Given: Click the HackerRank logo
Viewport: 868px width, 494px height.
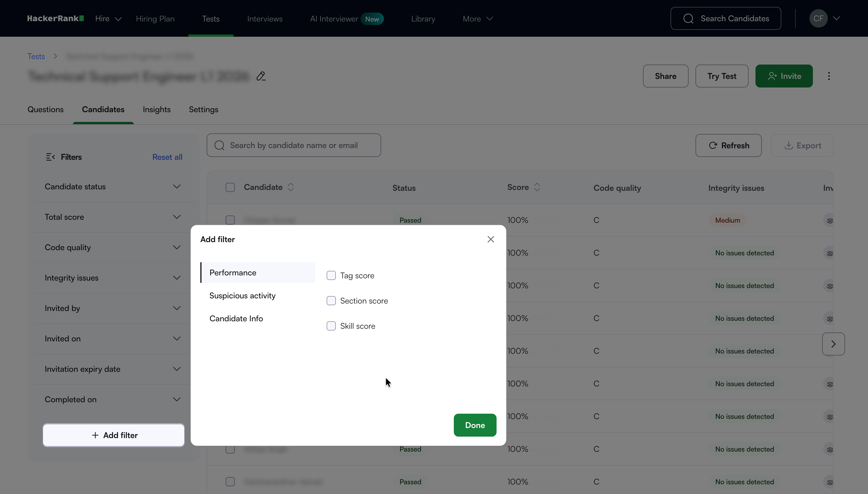Looking at the screenshot, I should tap(56, 18).
